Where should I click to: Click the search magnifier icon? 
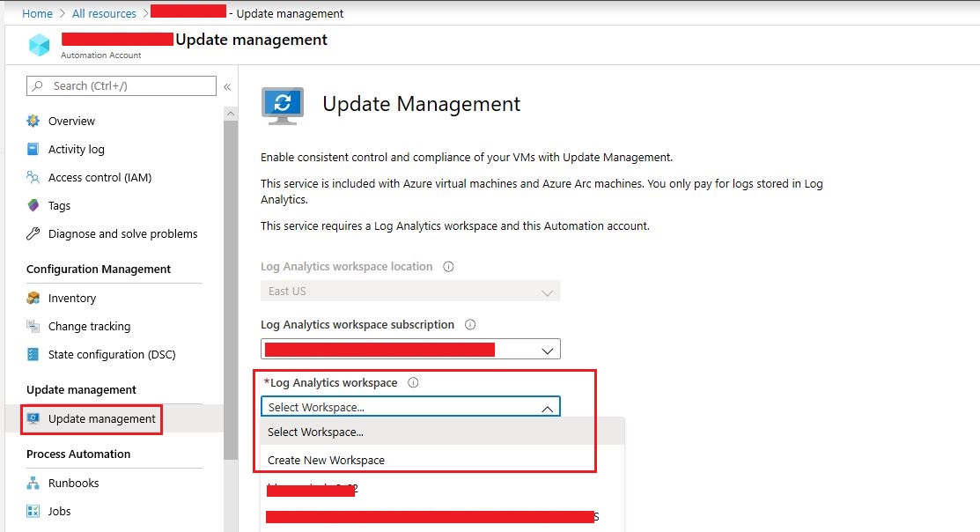pyautogui.click(x=38, y=85)
